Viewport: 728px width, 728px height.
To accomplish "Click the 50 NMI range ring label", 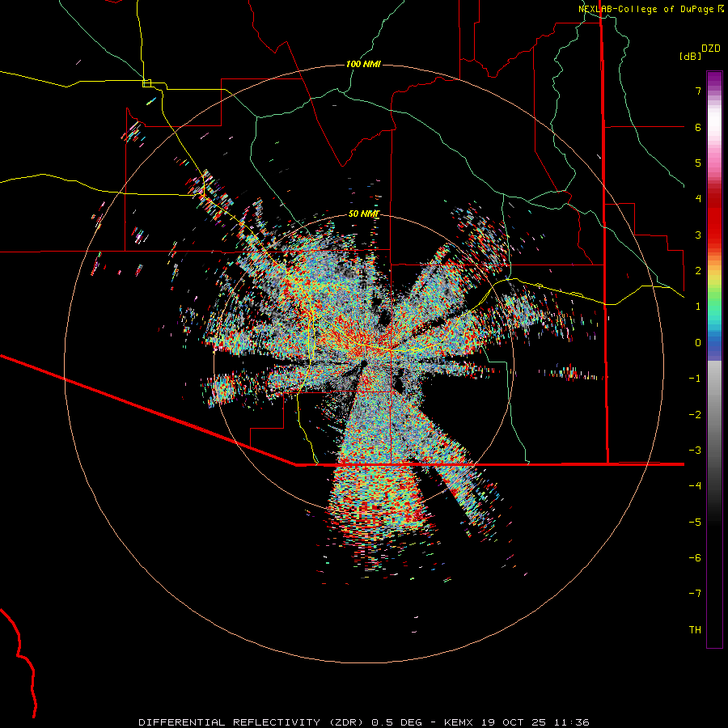I will pos(364,214).
